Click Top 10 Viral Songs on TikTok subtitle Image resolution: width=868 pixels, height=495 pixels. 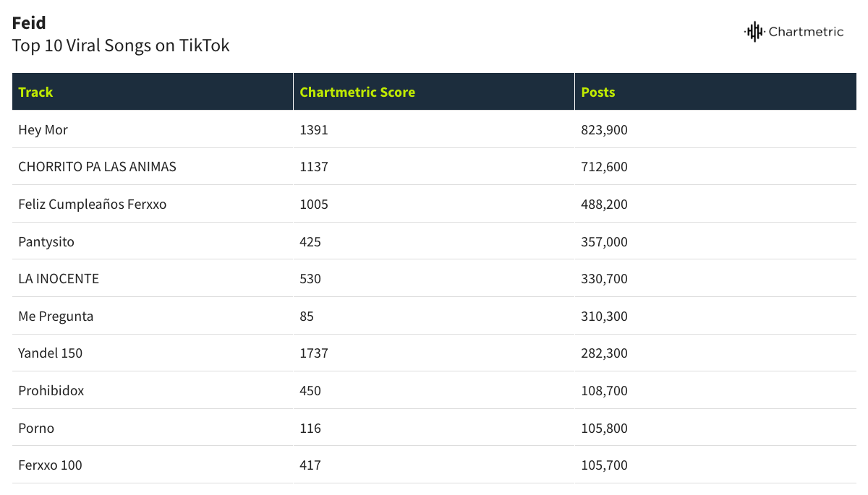point(121,46)
